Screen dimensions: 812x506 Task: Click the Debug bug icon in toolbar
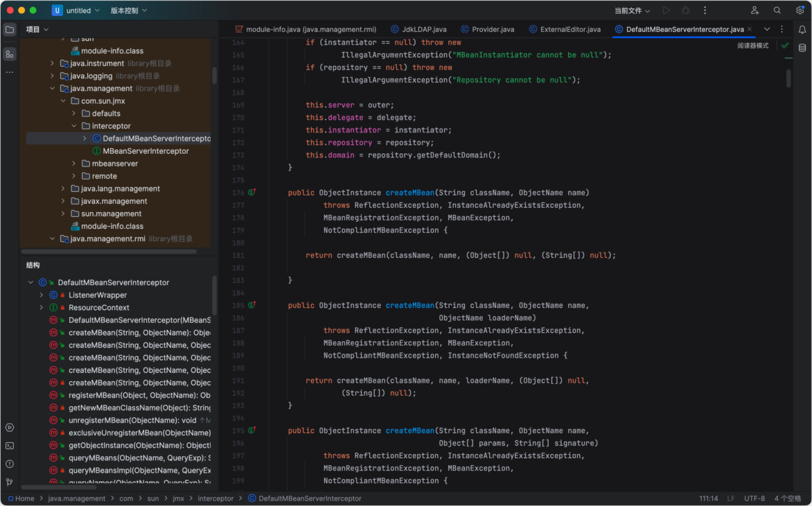coord(686,10)
